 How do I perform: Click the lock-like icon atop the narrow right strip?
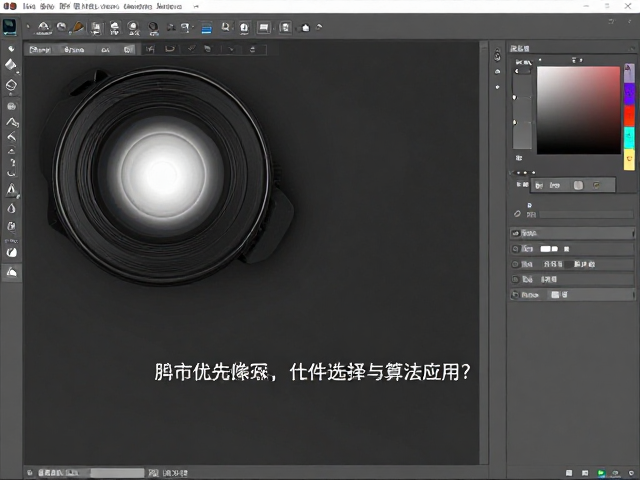(497, 56)
